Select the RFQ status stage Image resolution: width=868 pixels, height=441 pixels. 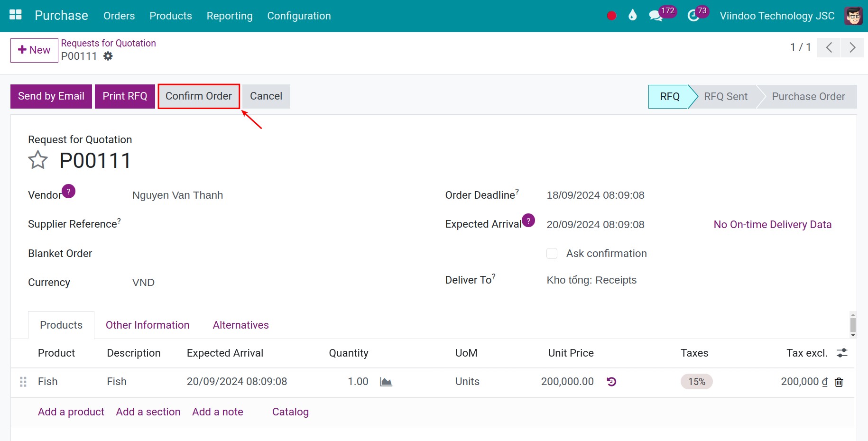(669, 97)
